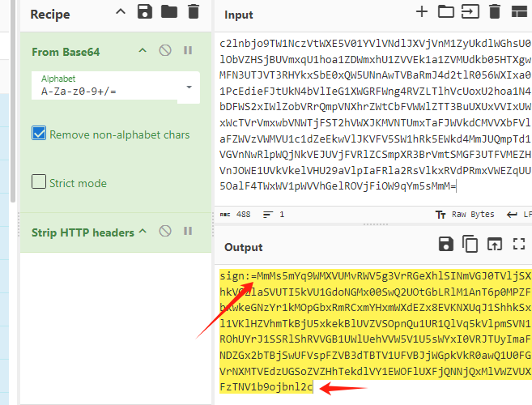This screenshot has height=405, width=532.
Task: Collapse the From Base64 operation
Action: pos(143,51)
